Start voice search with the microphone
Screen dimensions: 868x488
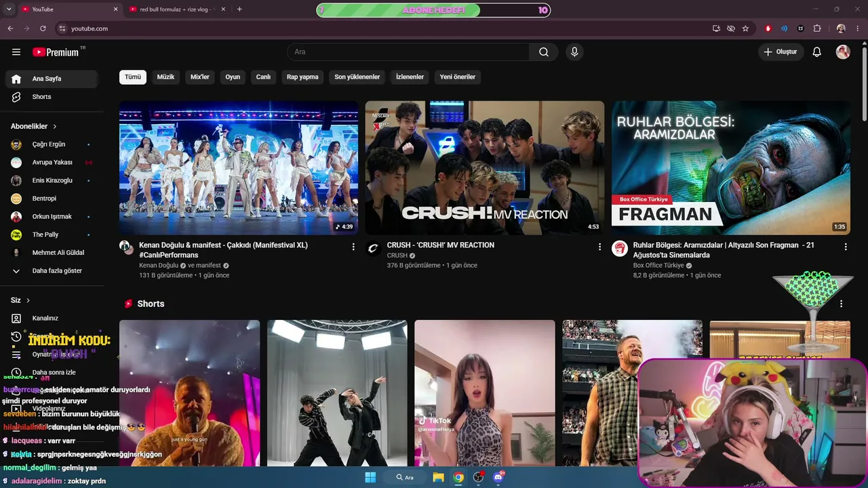click(574, 52)
